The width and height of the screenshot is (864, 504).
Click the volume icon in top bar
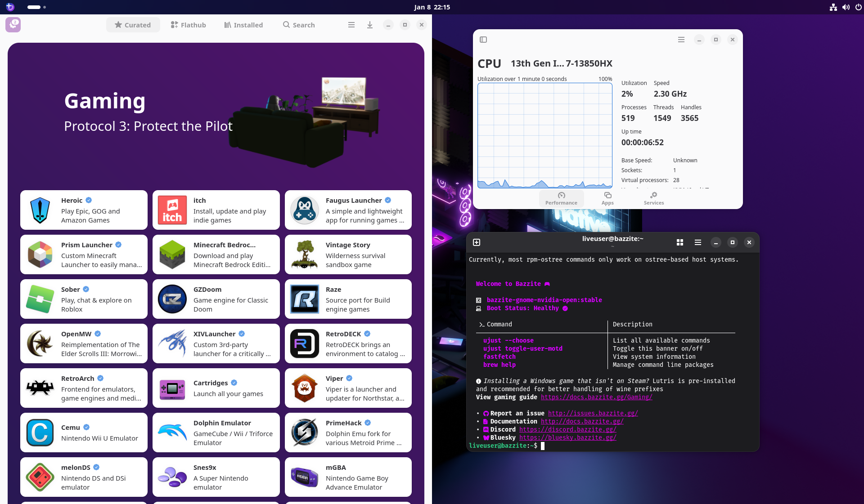[x=846, y=7]
